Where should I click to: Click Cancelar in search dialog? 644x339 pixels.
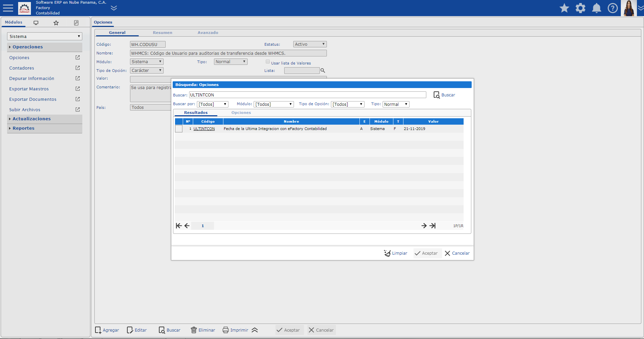[x=457, y=253]
